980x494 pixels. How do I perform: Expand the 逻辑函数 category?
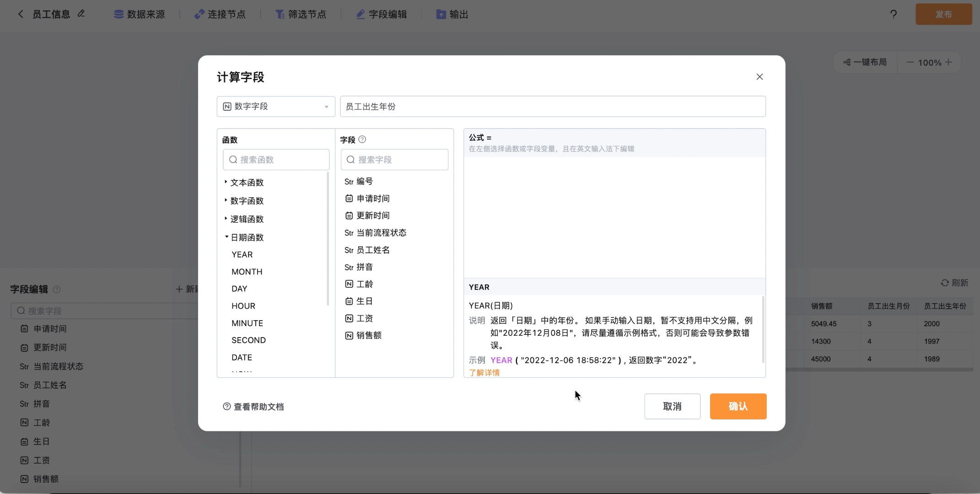(x=244, y=219)
